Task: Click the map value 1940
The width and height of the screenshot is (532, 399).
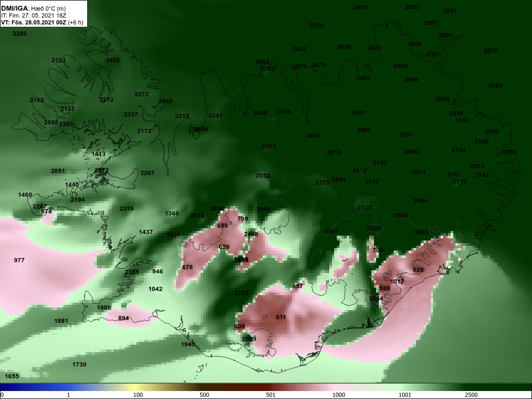Action: point(188,344)
